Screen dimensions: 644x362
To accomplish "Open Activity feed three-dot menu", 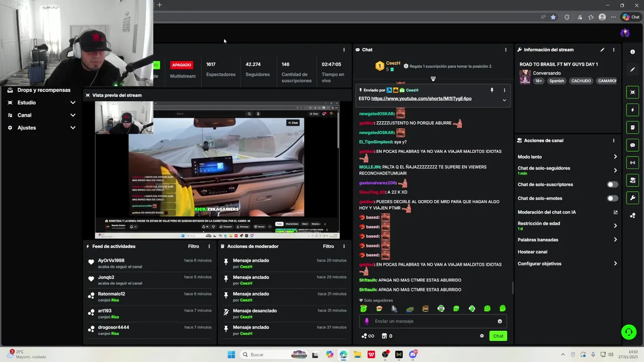I will (x=209, y=246).
